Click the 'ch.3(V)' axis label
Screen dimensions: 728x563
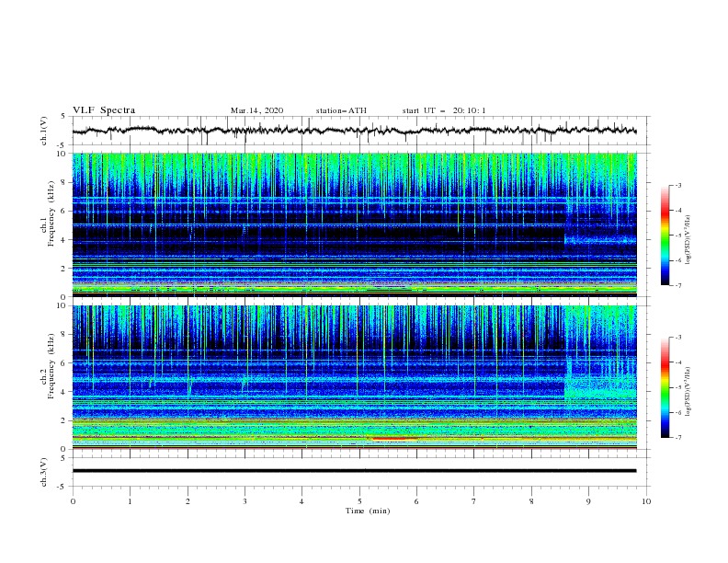44,472
